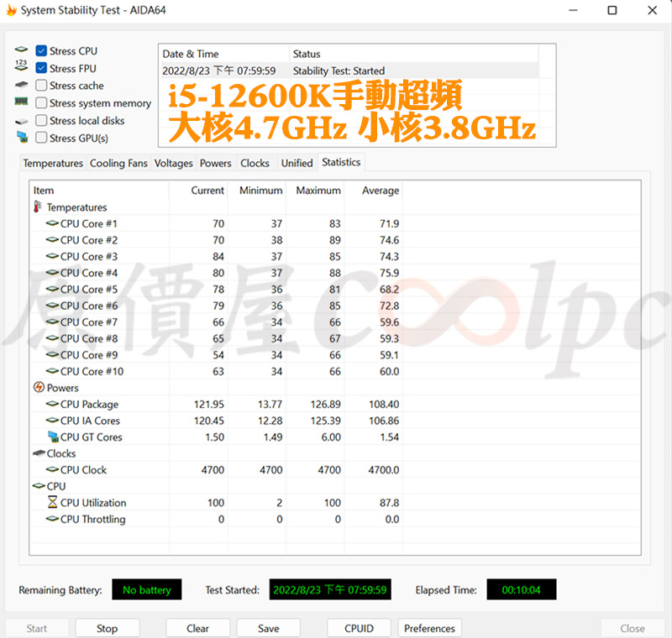Open the Cooling Fans tab
672x638 pixels.
click(118, 163)
